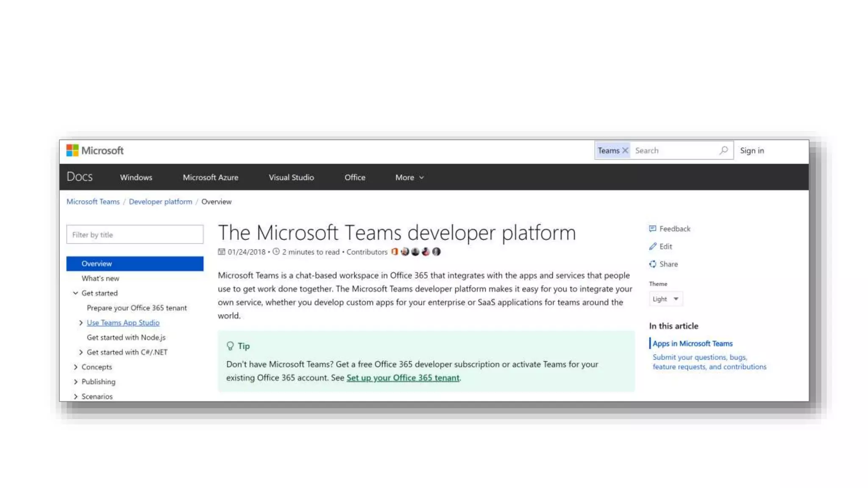Open Use Teams App Studio link

pos(123,323)
